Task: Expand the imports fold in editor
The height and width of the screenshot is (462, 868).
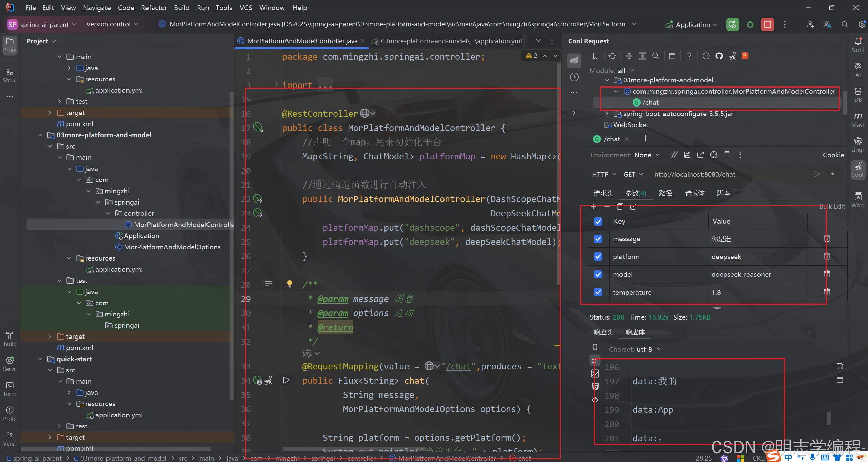Action: click(x=277, y=84)
